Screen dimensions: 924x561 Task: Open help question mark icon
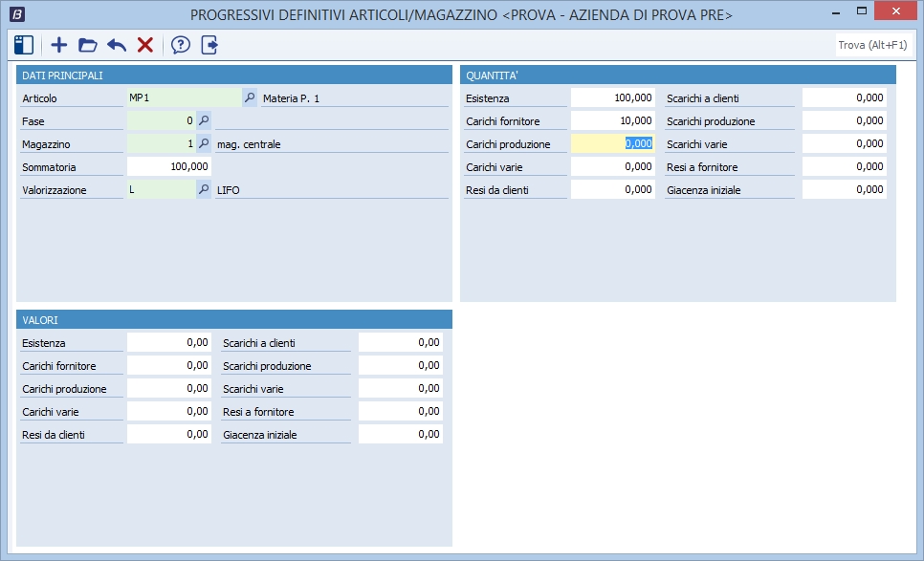coord(181,45)
